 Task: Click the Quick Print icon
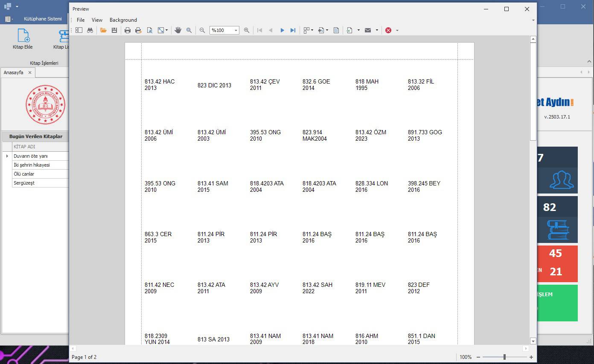138,30
